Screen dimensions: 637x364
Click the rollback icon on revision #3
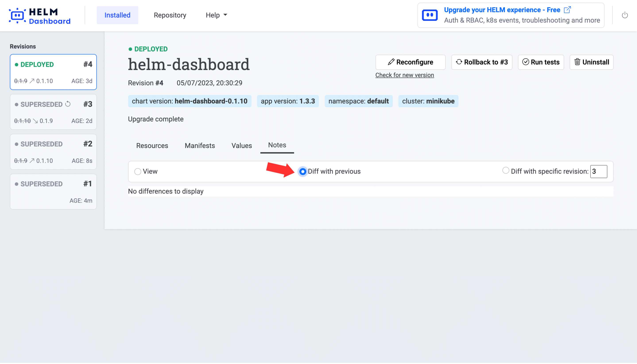coord(68,104)
